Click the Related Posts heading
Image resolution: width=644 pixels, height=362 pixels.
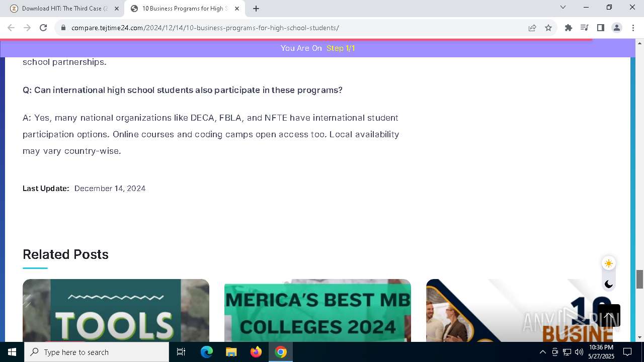coord(65,254)
